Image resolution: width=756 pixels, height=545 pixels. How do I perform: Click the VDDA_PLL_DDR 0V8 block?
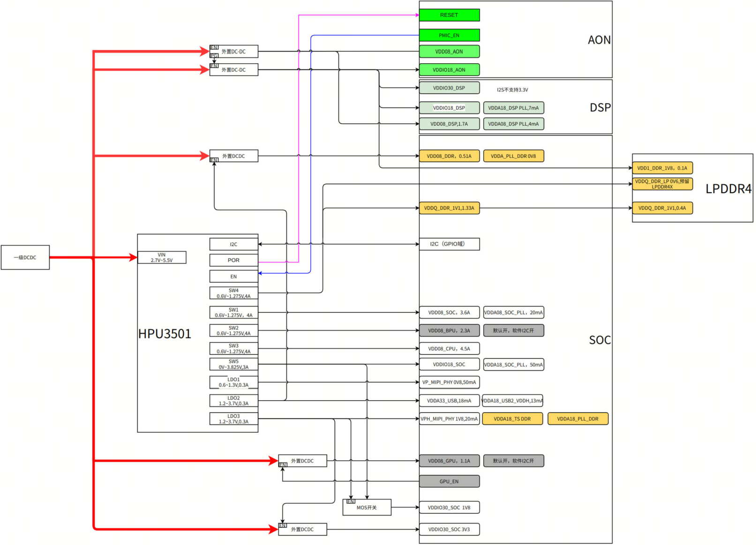[x=513, y=156]
